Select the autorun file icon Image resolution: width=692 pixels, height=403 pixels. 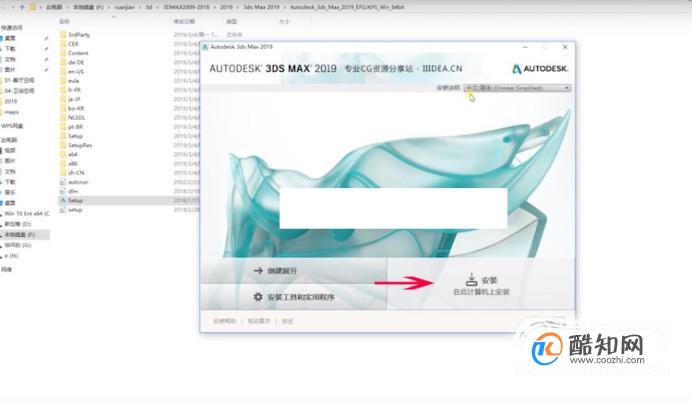(63, 182)
